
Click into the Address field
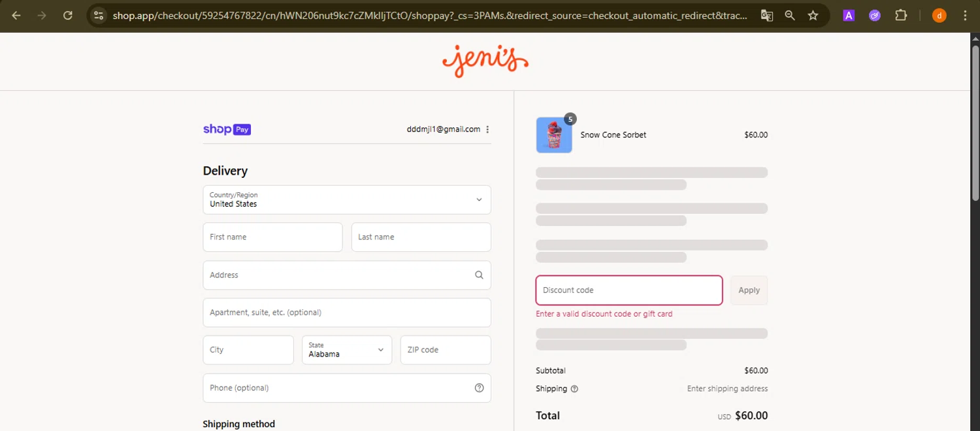coord(347,275)
